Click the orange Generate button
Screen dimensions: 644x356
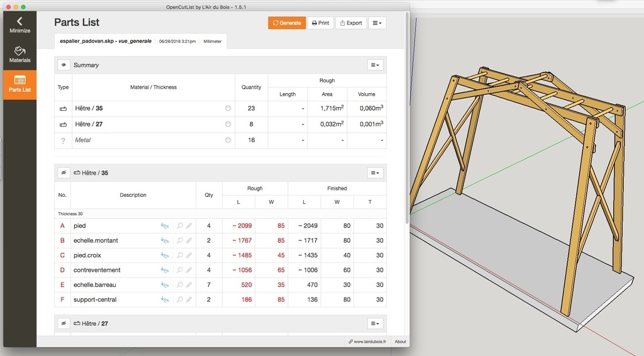(287, 23)
